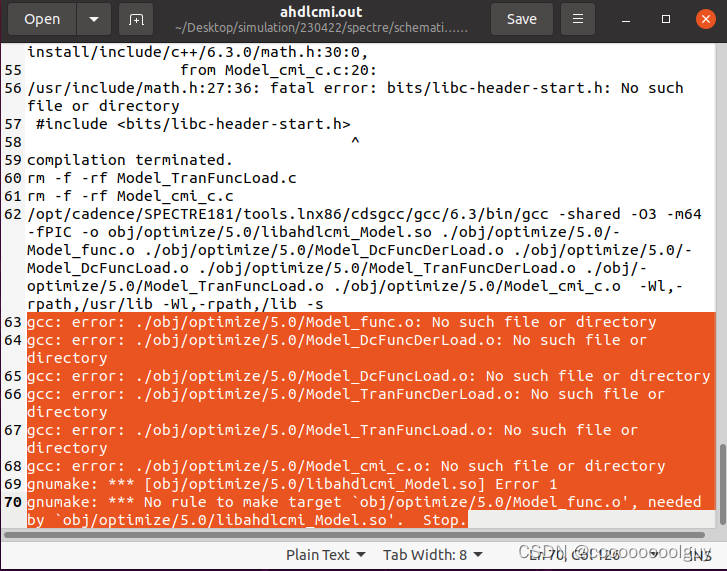The height and width of the screenshot is (571, 727).
Task: Open the Plain Text language dropdown
Action: (x=325, y=555)
